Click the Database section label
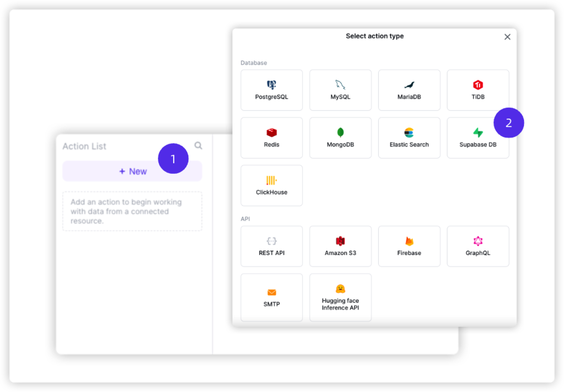Image resolution: width=564 pixels, height=392 pixels. 253,62
